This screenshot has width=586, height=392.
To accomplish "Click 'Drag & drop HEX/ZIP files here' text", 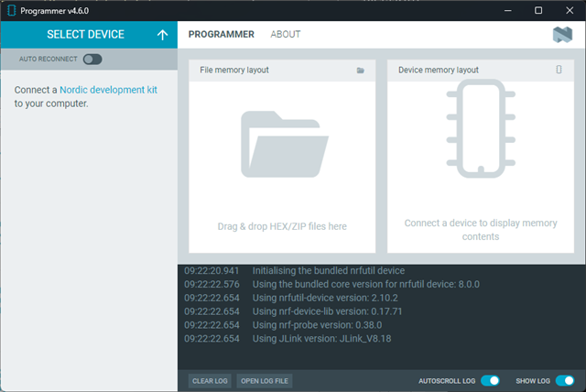I will click(x=282, y=226).
